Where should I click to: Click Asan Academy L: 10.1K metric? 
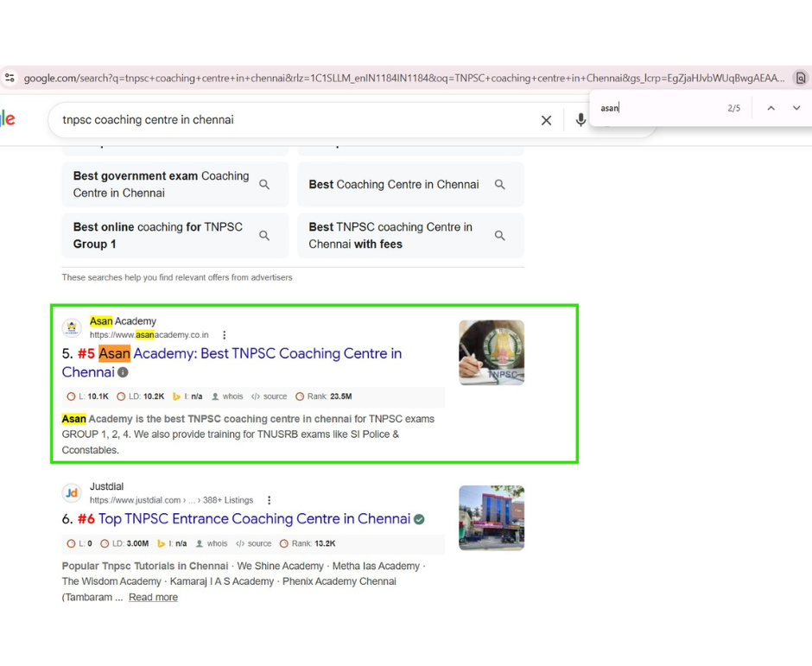87,396
